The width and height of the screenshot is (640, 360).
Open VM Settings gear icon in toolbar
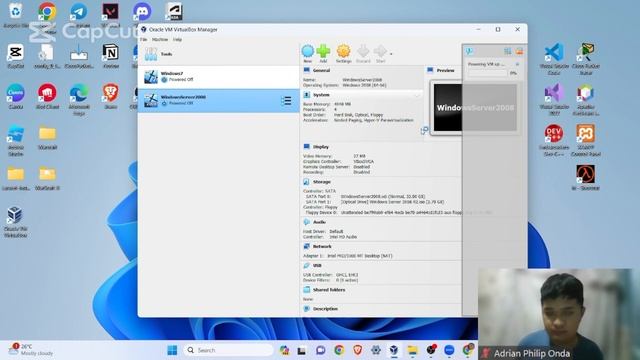tap(343, 53)
